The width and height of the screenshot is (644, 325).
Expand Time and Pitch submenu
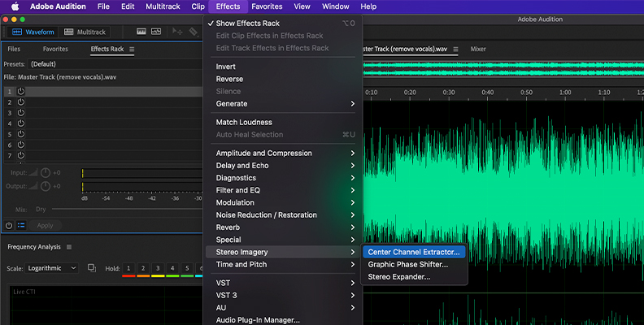(283, 264)
